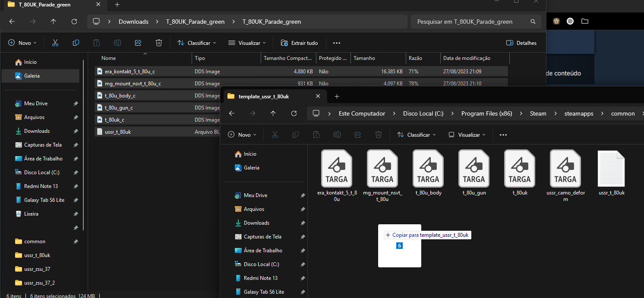
Task: Refresh the template_ussr_t_80uk window
Action: (294, 113)
